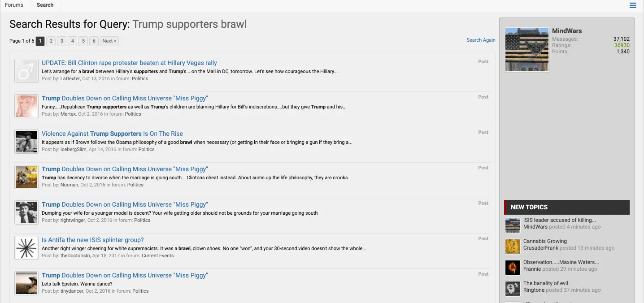Click the Search Again link
The image size is (644, 303).
[481, 40]
